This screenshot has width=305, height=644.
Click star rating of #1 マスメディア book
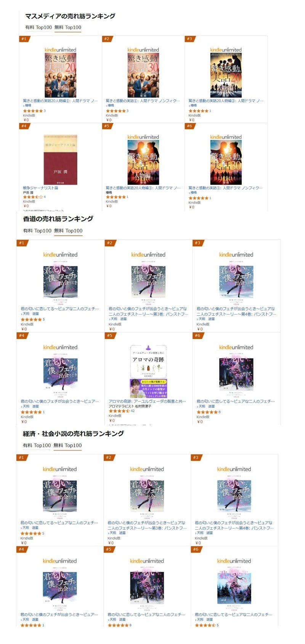pyautogui.click(x=33, y=111)
